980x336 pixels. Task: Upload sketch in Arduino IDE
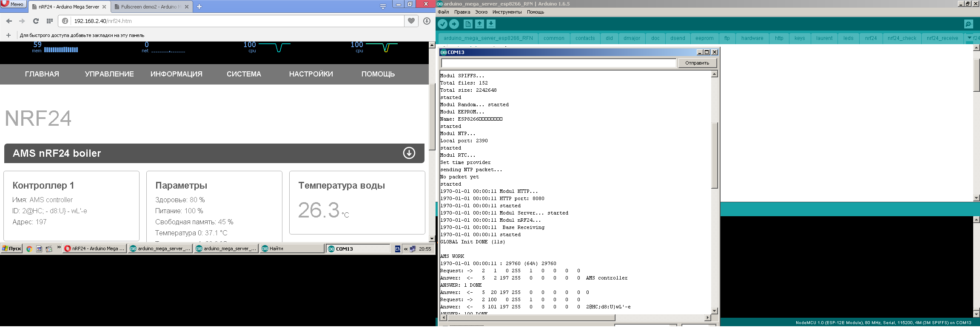pos(454,24)
